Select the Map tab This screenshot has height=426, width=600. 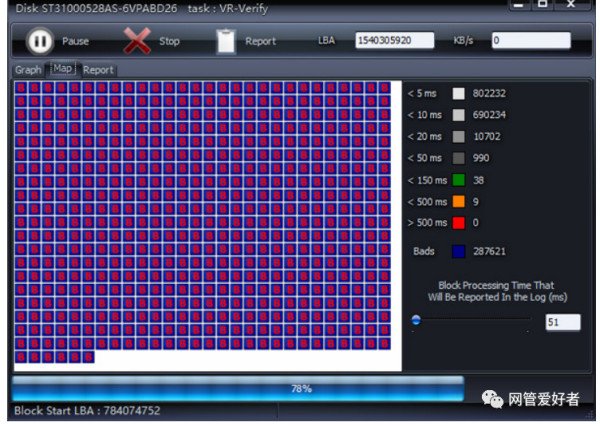coord(62,69)
